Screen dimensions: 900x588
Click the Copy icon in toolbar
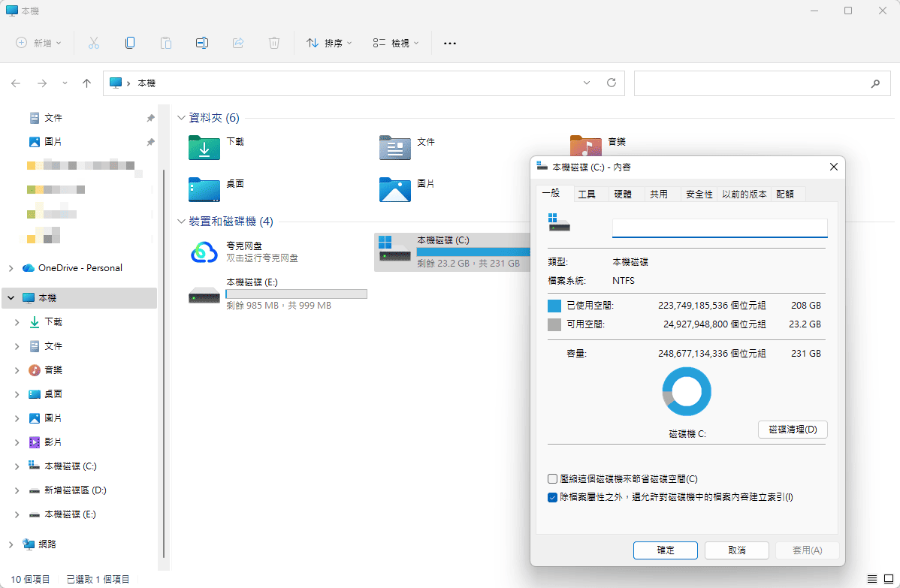(130, 43)
